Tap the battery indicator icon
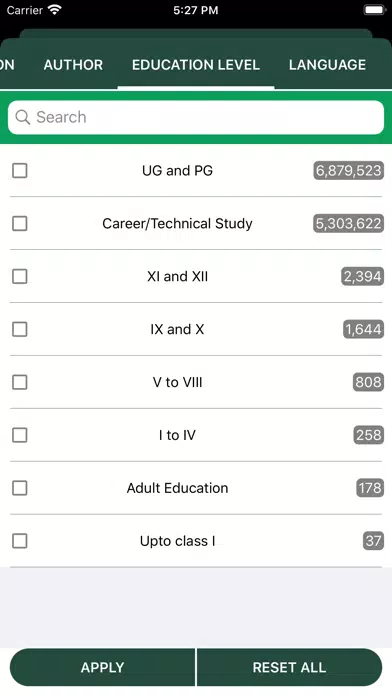Viewport: 392px width, 696px height. (374, 10)
